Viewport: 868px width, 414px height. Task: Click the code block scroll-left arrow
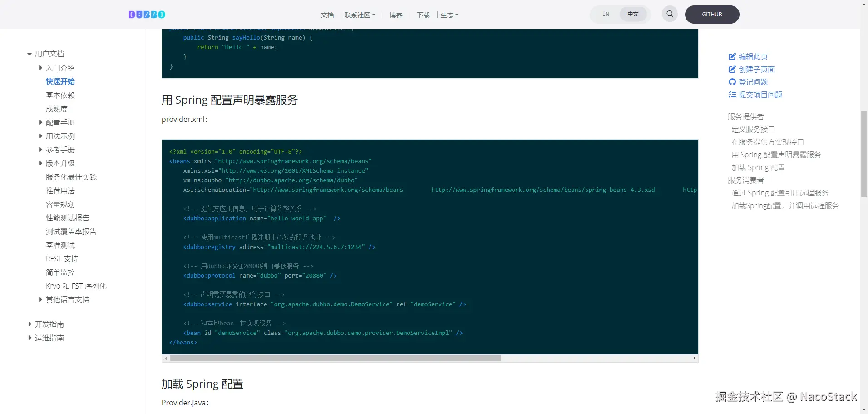click(x=166, y=359)
